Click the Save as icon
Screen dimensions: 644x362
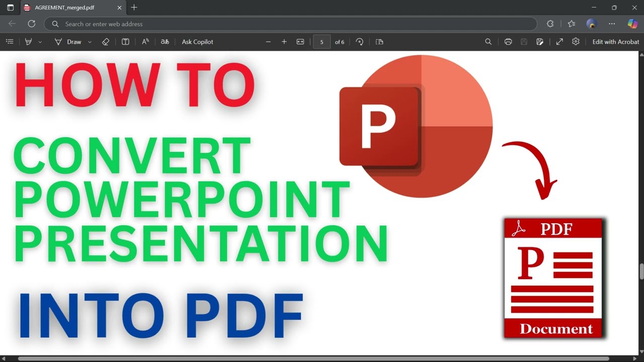pyautogui.click(x=540, y=42)
